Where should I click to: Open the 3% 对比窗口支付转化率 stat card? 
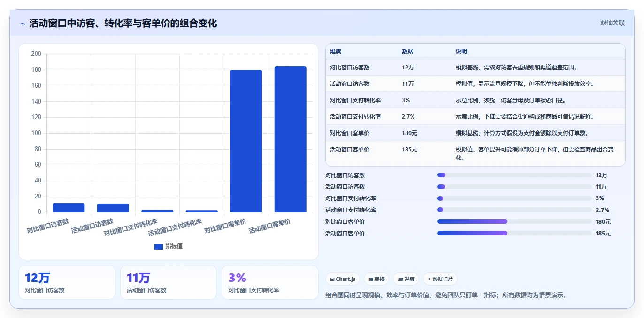coord(270,282)
